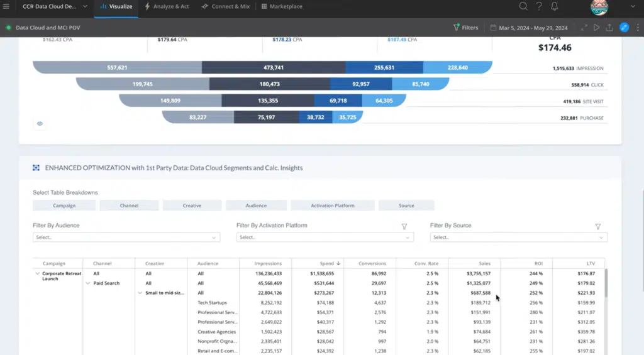
Task: Click the date range Mar 5 - May 29
Action: click(x=529, y=28)
